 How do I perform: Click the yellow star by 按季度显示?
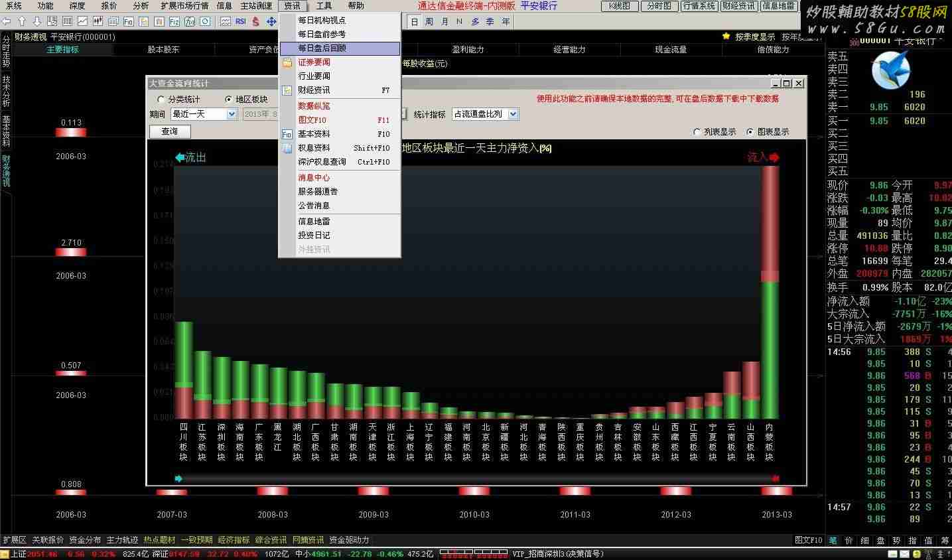click(x=726, y=36)
